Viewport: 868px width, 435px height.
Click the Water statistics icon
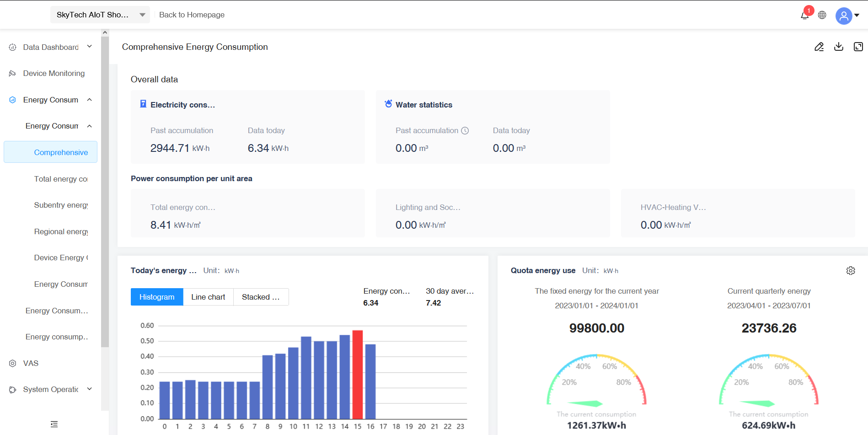(388, 104)
